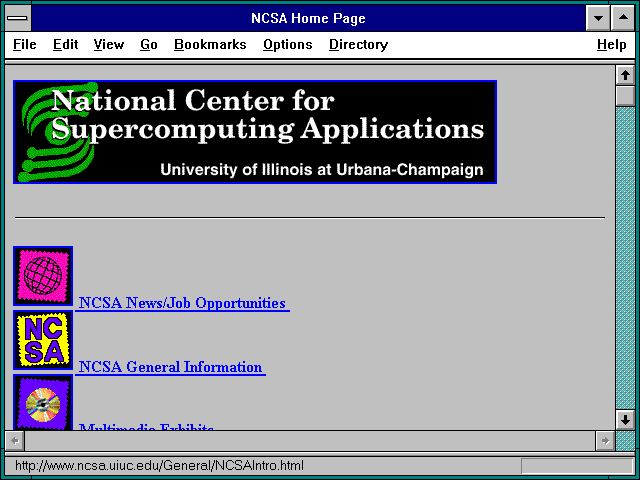This screenshot has width=640, height=480.
Task: Click the pink globe news icon
Action: click(43, 276)
